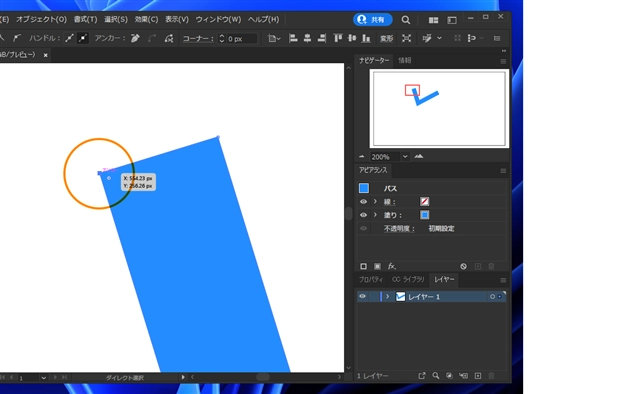Make or release clipping mask icon
The image size is (640, 394).
449,376
